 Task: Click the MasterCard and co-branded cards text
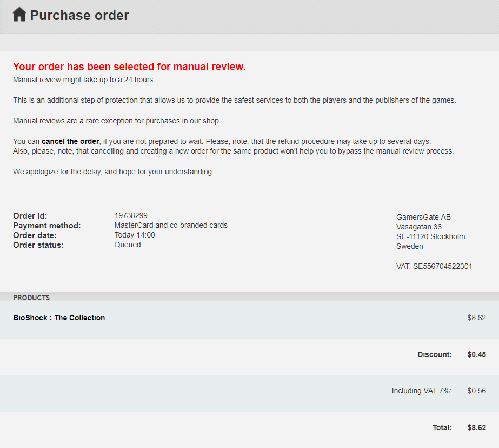click(171, 225)
